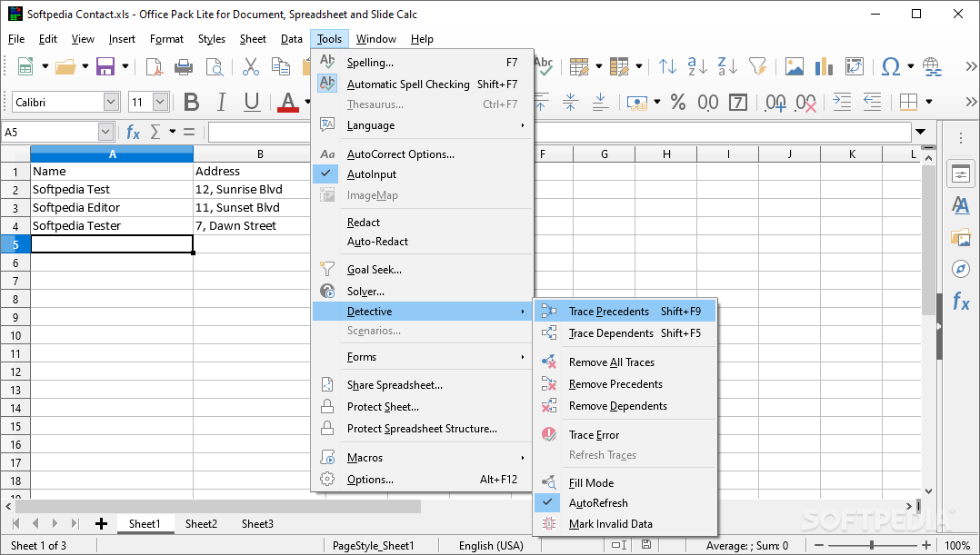Click Remove All Traces entry
This screenshot has width=980, height=555.
click(x=625, y=362)
